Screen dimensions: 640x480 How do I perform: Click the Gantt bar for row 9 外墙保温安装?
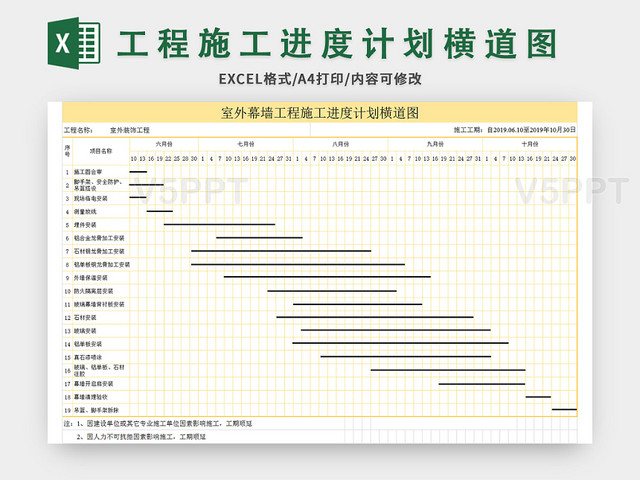point(327,277)
